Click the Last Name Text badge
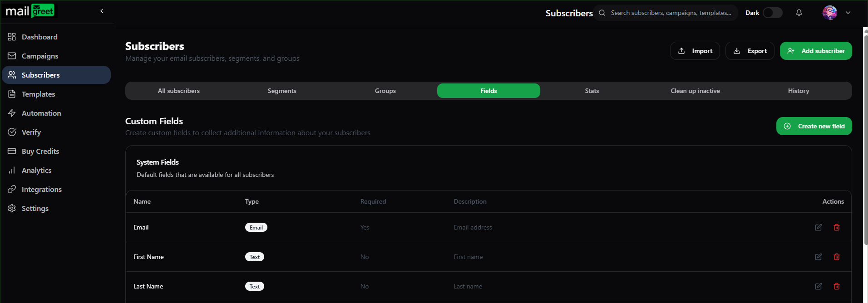The image size is (868, 303). tap(255, 286)
